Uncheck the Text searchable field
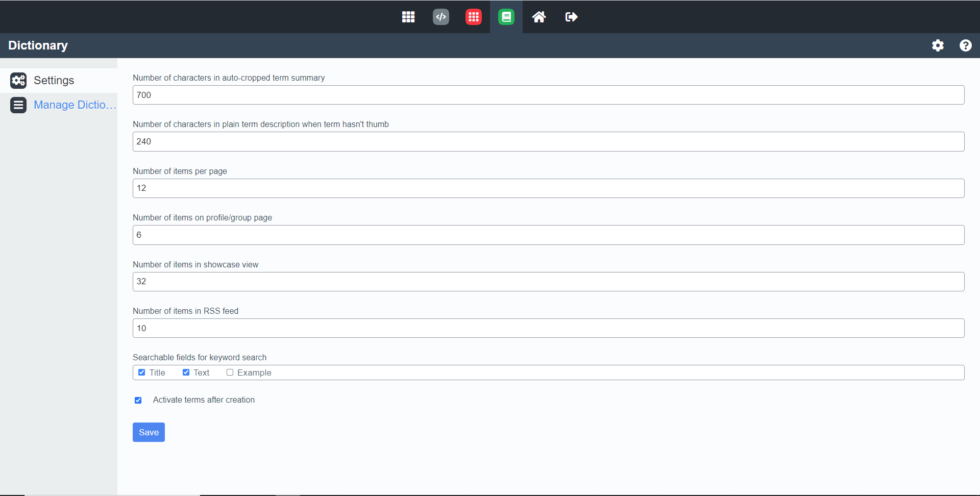The width and height of the screenshot is (980, 496). pyautogui.click(x=186, y=373)
